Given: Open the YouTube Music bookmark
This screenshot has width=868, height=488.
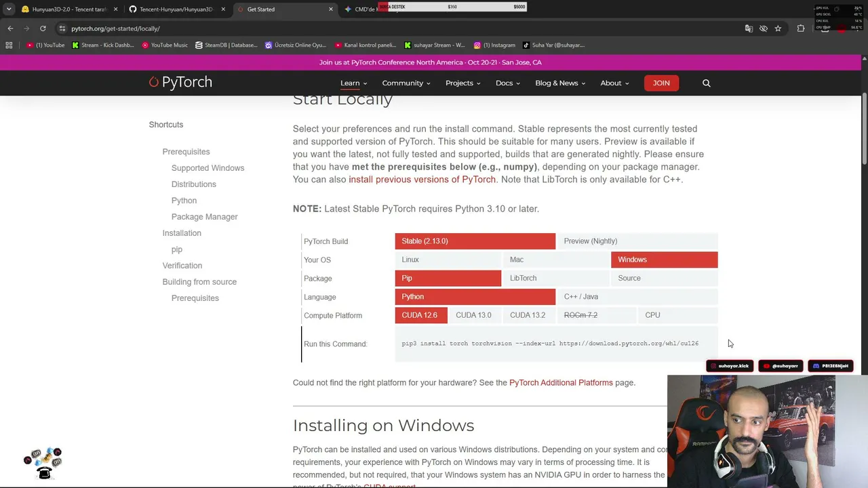Looking at the screenshot, I should click(165, 45).
